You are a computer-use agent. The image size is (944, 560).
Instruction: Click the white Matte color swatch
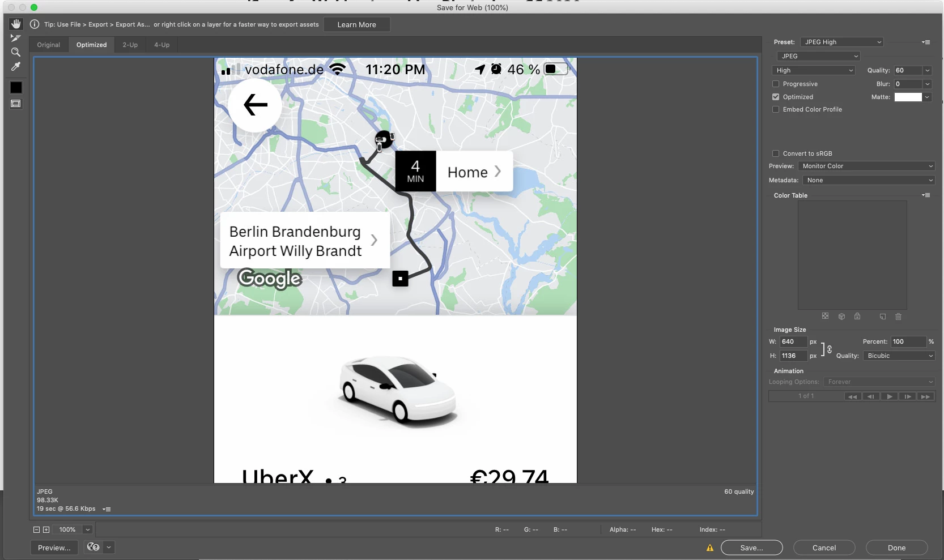click(x=908, y=97)
